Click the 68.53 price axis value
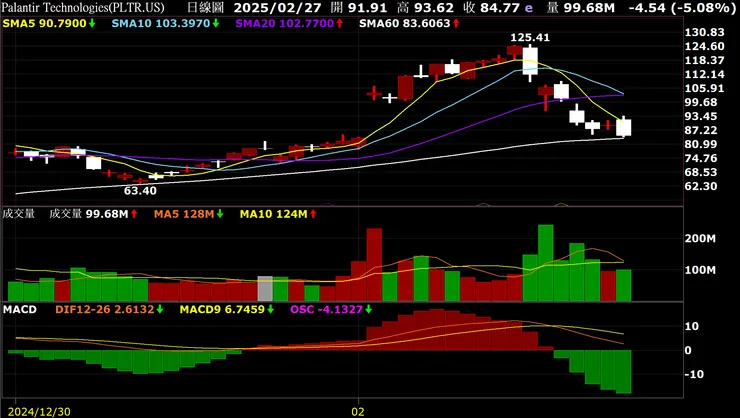 [x=701, y=172]
